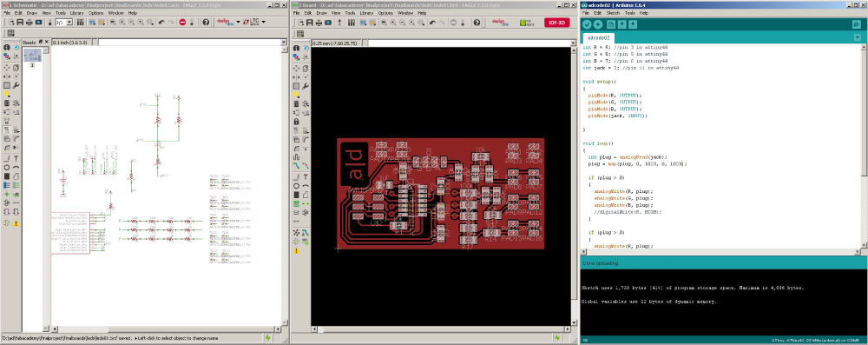Image resolution: width=868 pixels, height=345 pixels.
Task: Open the sheet selector 1/1 dropdown
Action: (69, 23)
